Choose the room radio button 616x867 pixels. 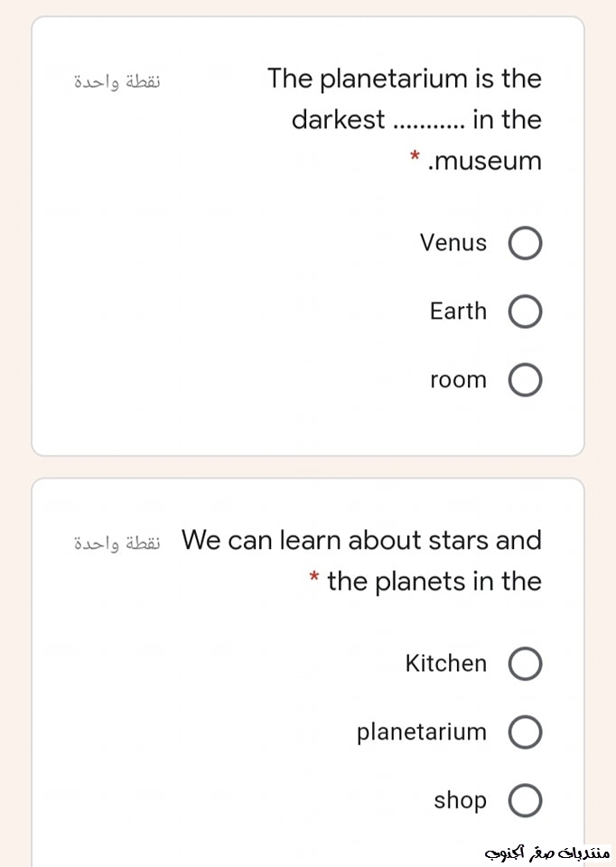[526, 381]
